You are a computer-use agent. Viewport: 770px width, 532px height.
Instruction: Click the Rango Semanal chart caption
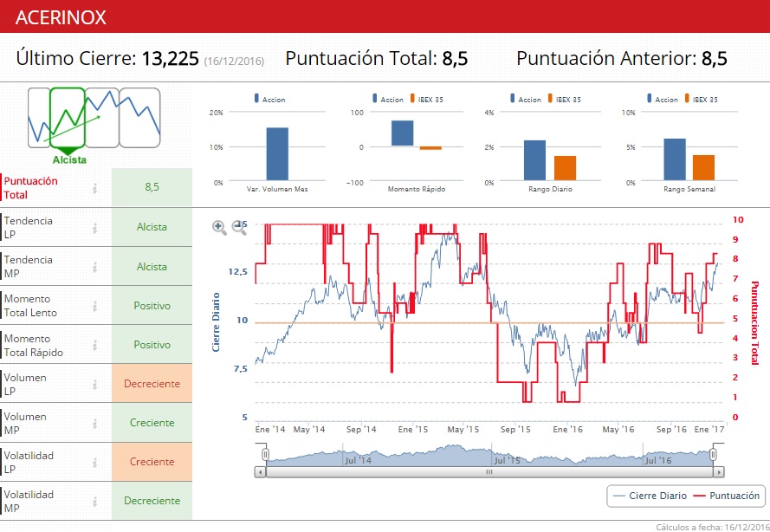[689, 189]
